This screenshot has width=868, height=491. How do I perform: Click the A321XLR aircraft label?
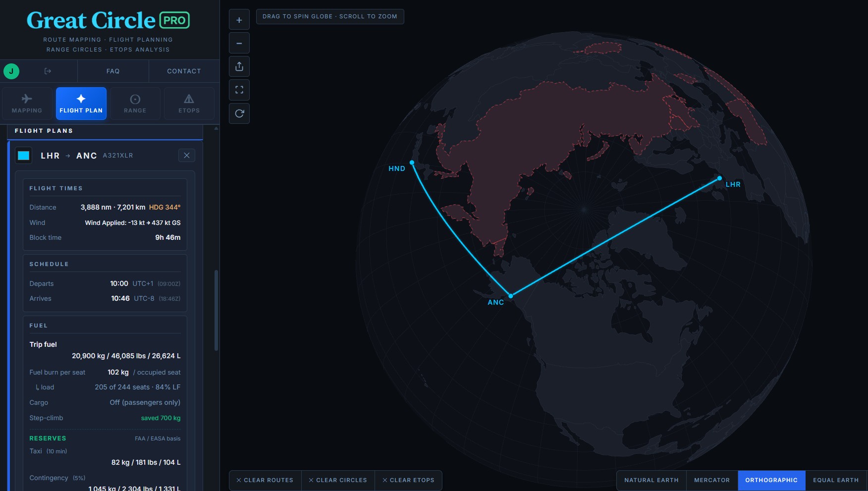click(118, 156)
